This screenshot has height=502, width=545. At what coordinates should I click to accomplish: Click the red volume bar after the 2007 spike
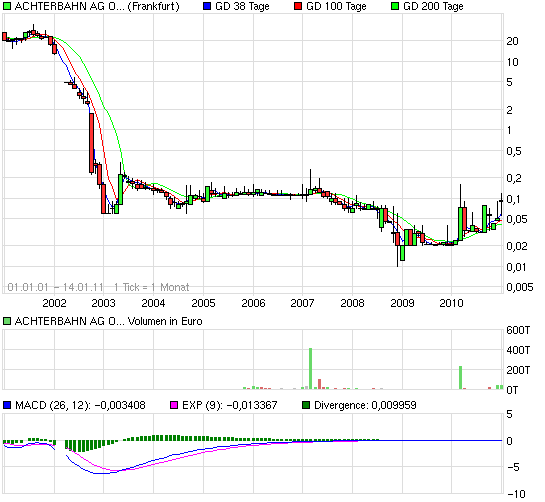pos(319,384)
